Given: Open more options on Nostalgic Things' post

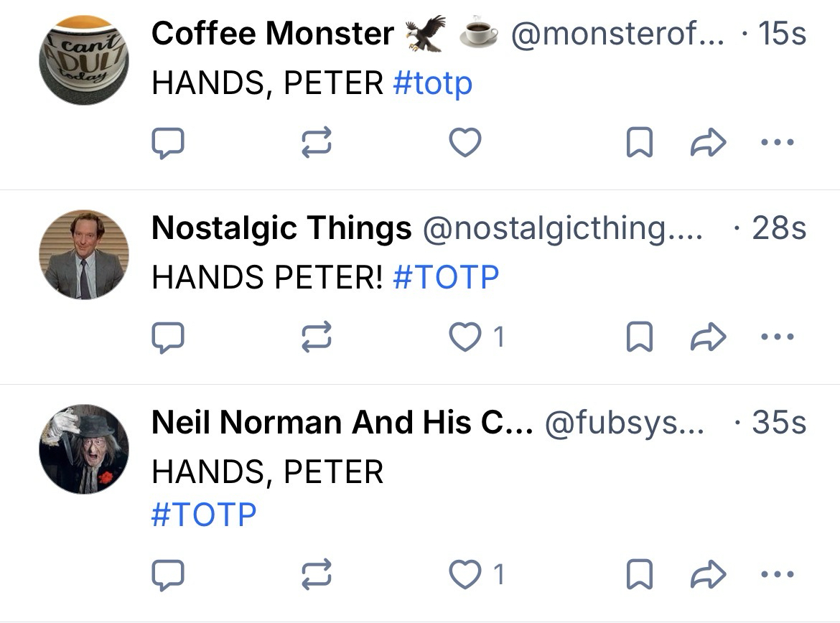Looking at the screenshot, I should pos(777,336).
